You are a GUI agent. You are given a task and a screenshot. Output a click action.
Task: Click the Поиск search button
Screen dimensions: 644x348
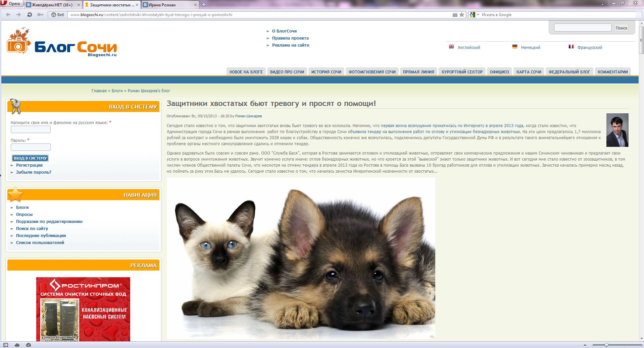622,28
